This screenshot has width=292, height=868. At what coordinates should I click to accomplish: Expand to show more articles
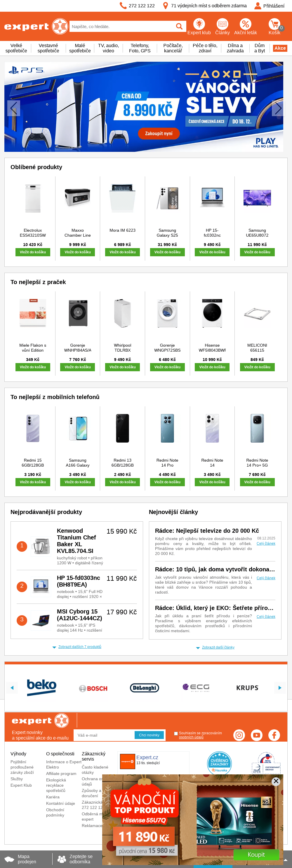pos(218,647)
